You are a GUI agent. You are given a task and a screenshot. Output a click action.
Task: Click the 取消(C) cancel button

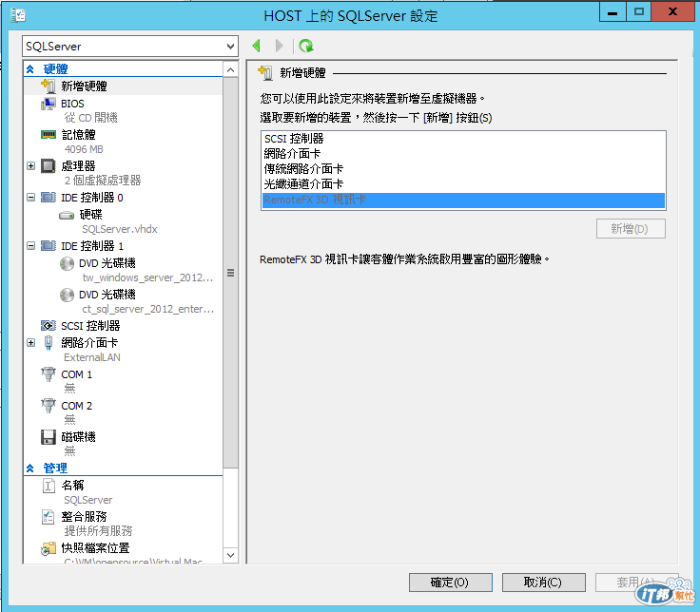click(x=543, y=583)
